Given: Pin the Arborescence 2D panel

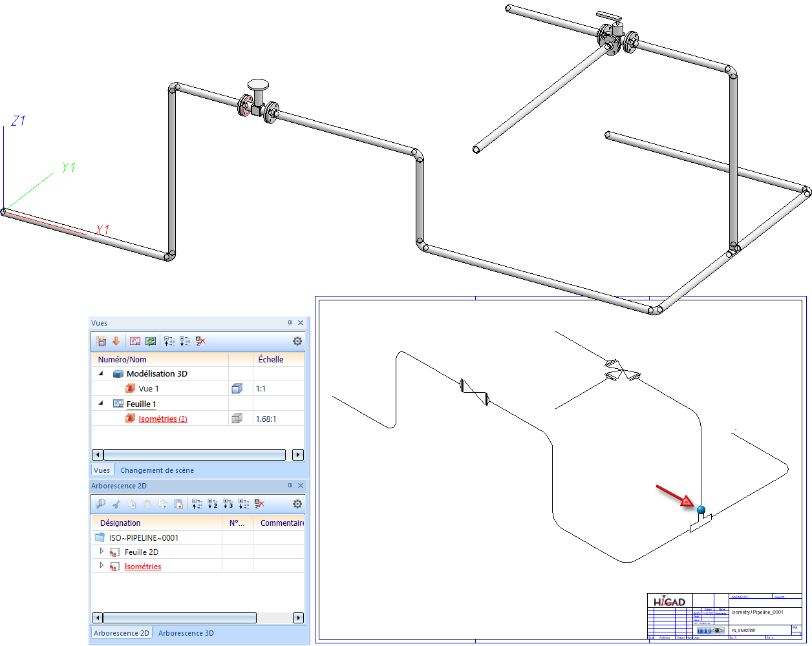Looking at the screenshot, I should click(x=290, y=486).
